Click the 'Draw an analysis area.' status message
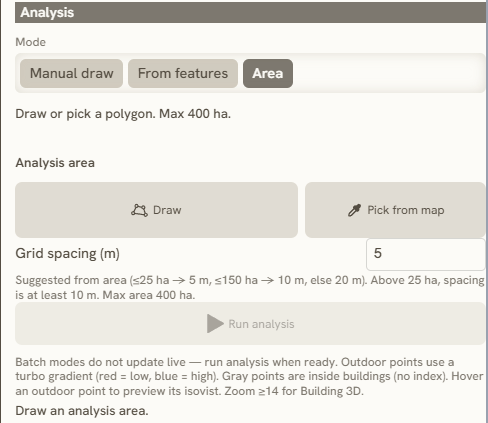 click(82, 411)
